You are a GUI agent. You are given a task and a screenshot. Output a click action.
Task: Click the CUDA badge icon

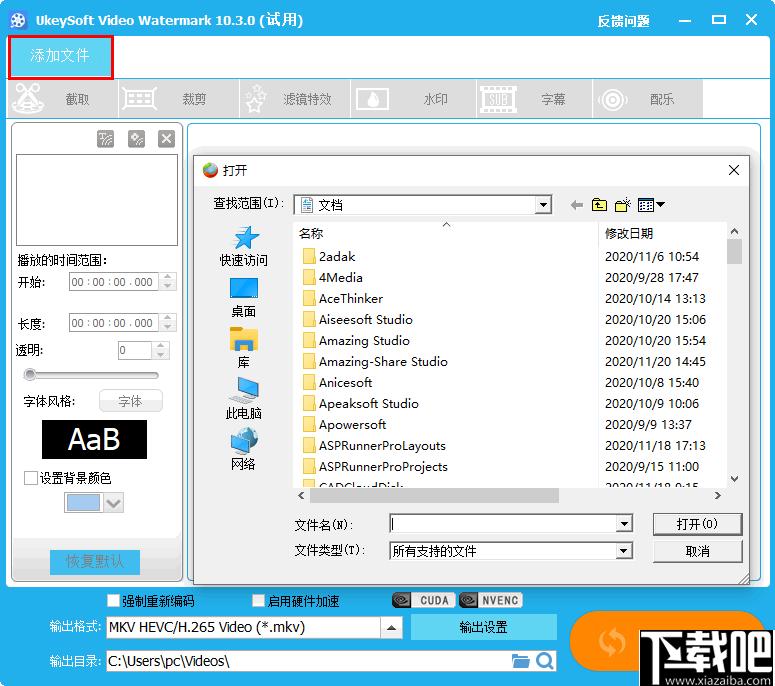pyautogui.click(x=424, y=600)
